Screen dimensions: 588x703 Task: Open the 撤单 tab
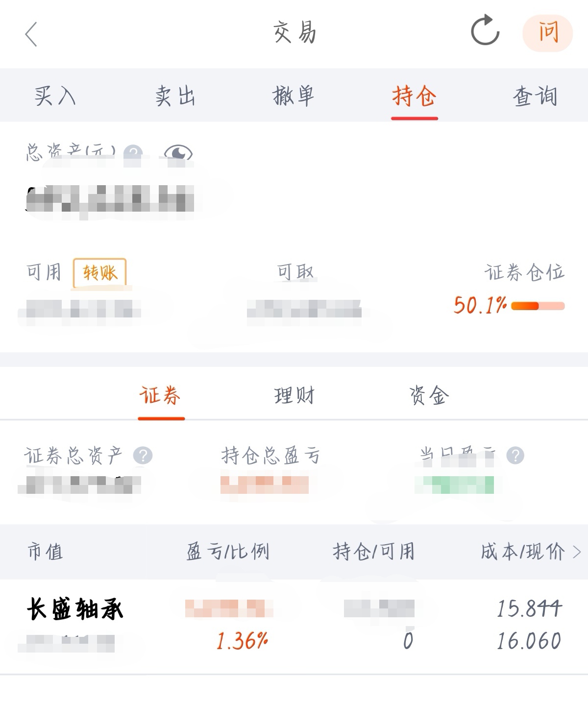coord(294,96)
